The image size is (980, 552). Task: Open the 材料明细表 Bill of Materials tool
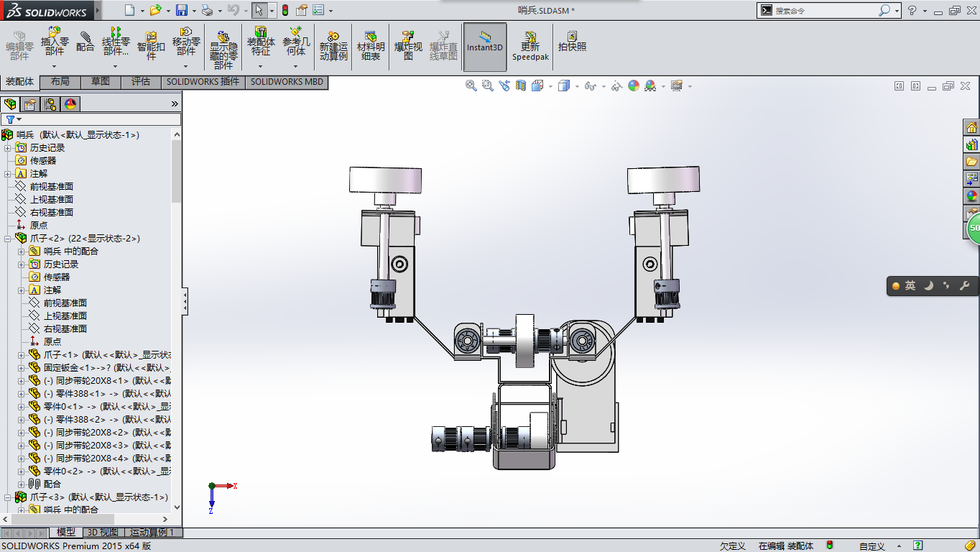coord(371,46)
